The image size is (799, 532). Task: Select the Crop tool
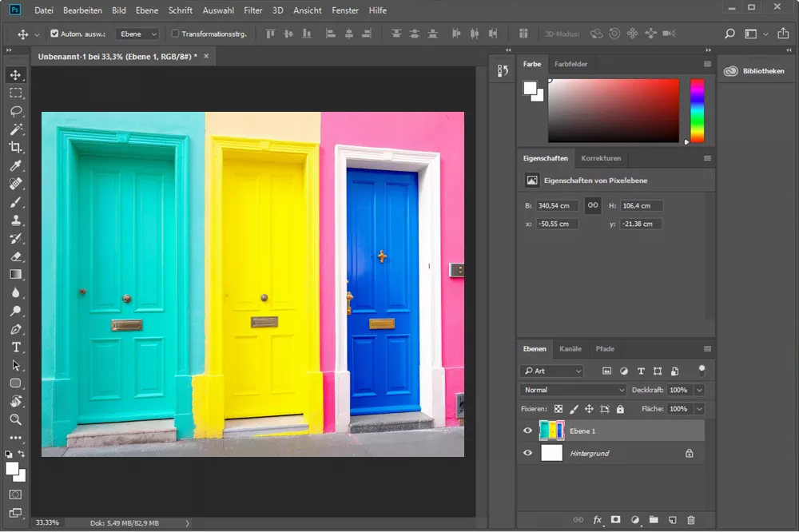[x=14, y=148]
